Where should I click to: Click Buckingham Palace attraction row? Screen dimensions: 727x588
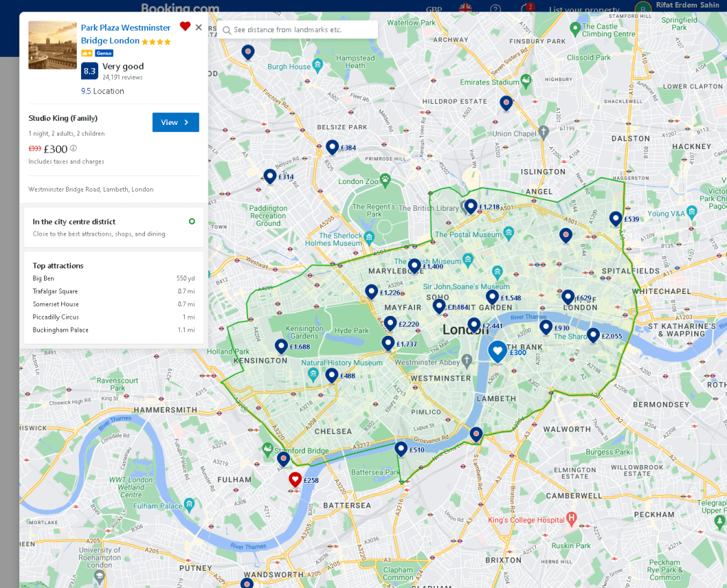coord(114,330)
